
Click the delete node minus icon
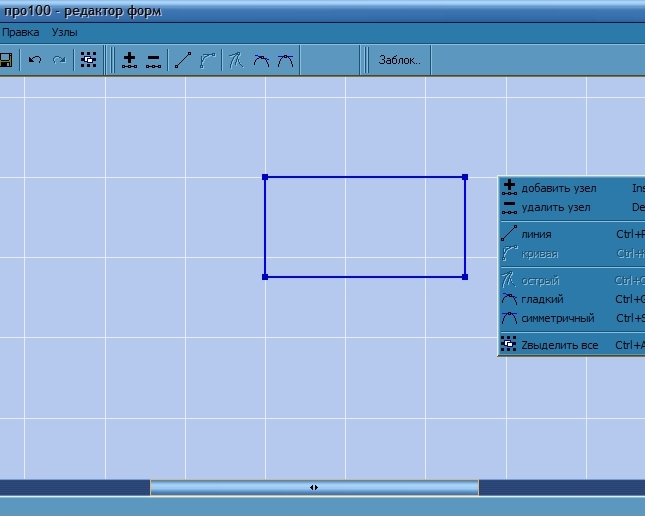point(153,60)
